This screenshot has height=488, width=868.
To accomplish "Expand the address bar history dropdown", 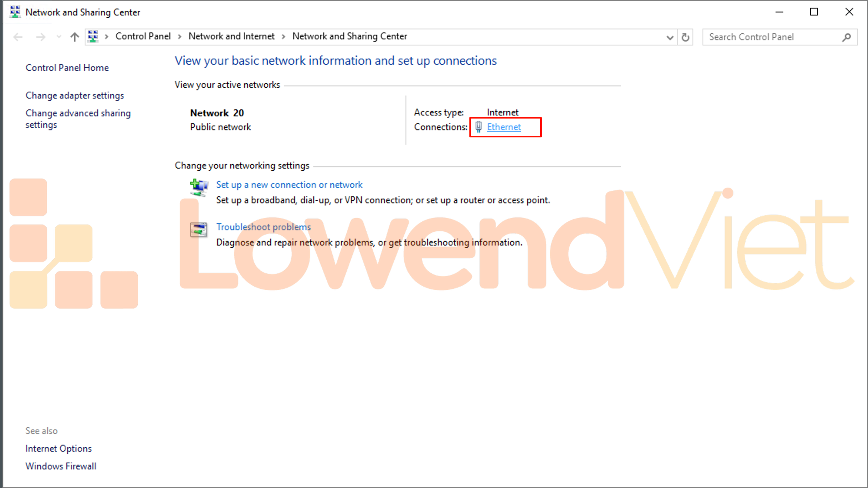I will point(670,37).
